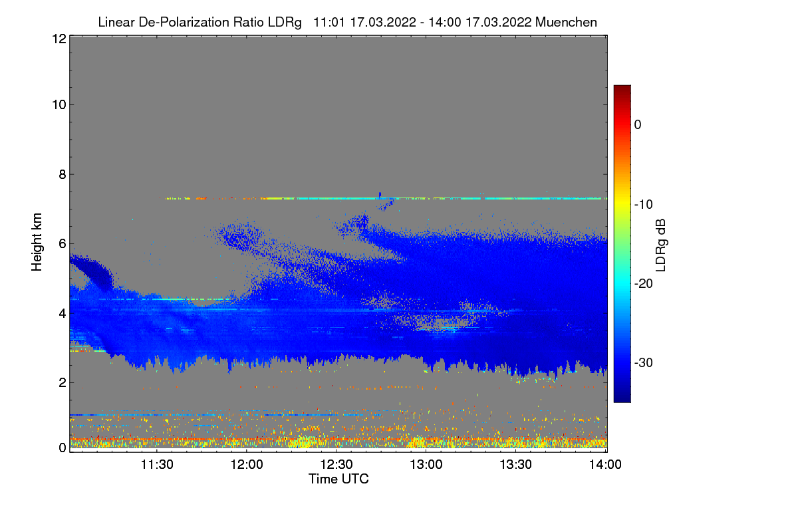The height and width of the screenshot is (532, 798).
Task: Click the plot title Linear De-Polarization Ratio LDRg
Action: (199, 22)
